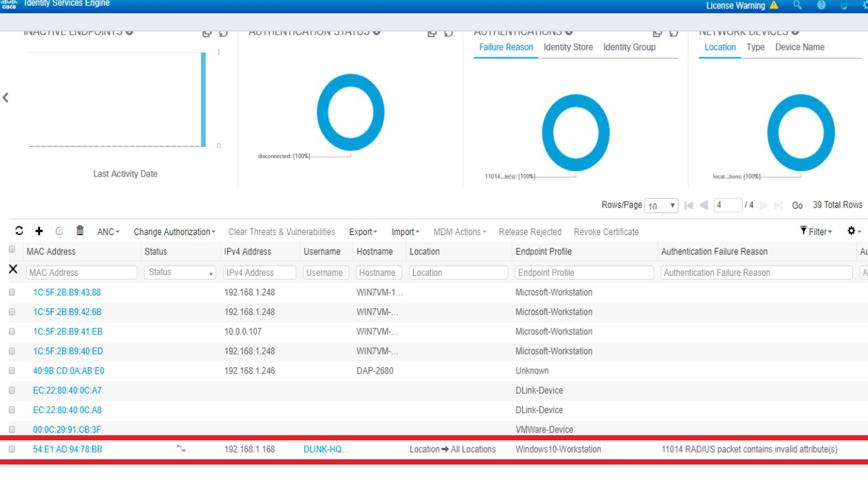This screenshot has width=868, height=488.
Task: Detach the Authentication Status panel
Action: 432,32
